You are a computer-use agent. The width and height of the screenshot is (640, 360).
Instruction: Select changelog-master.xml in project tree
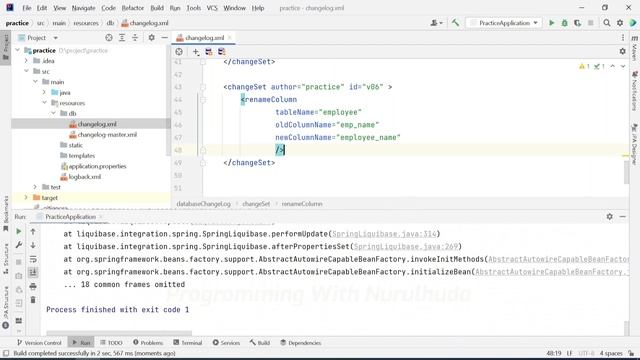click(x=107, y=134)
